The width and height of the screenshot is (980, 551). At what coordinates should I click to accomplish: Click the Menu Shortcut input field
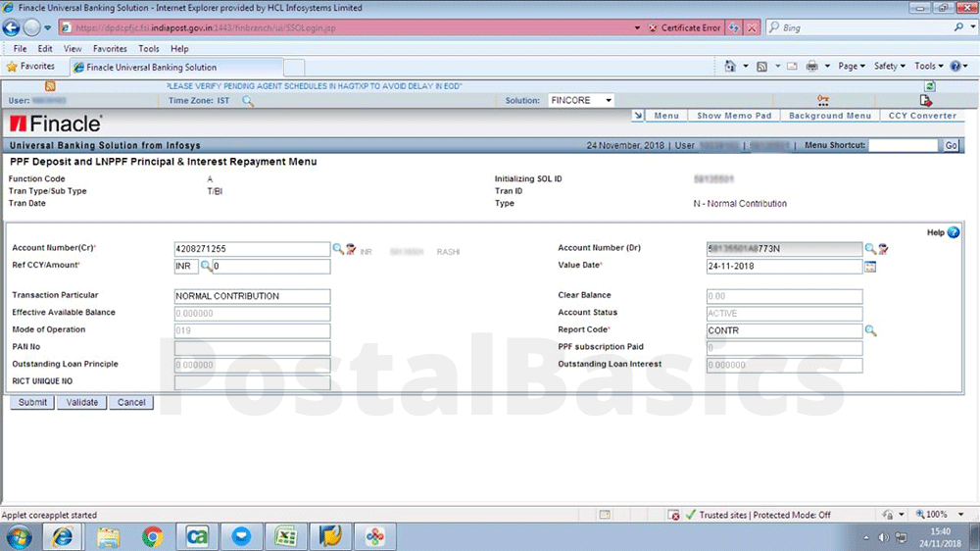pos(904,145)
